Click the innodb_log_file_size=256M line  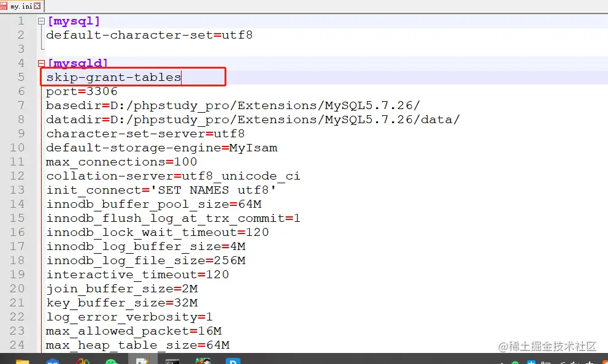point(146,260)
